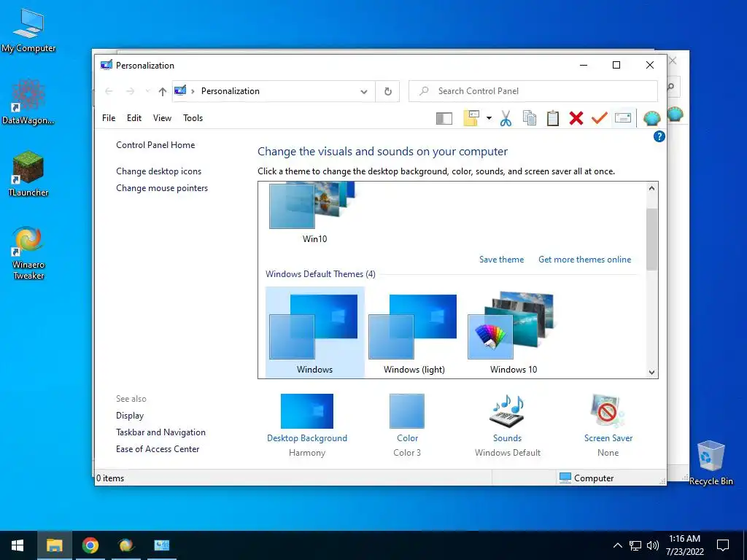The image size is (747, 560).
Task: Click Get more themes online
Action: pyautogui.click(x=584, y=260)
